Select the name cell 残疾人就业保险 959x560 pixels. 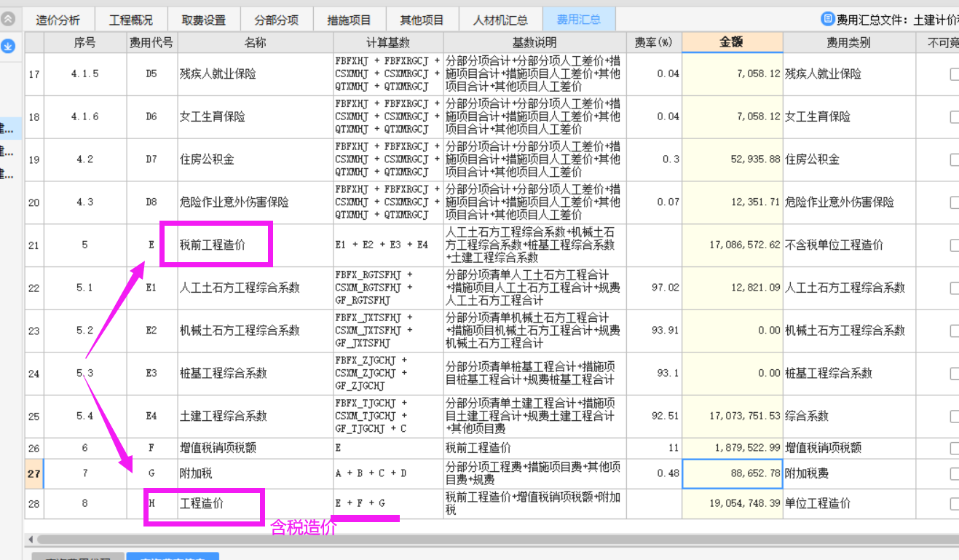click(256, 74)
